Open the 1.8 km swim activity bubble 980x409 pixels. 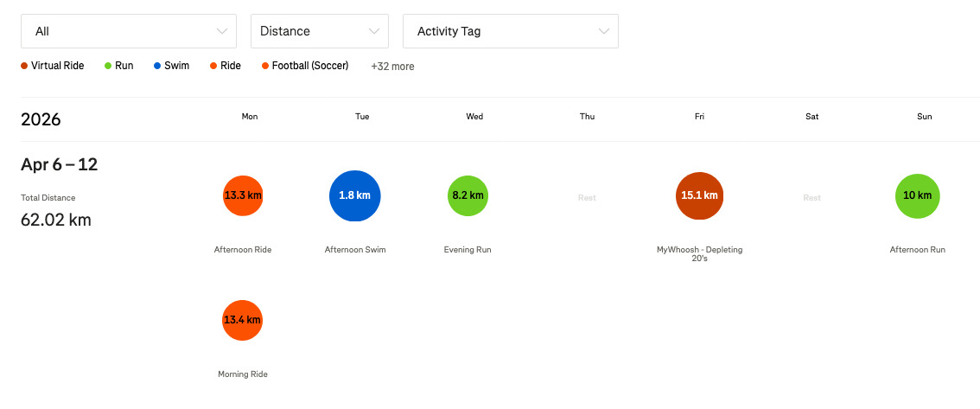point(354,195)
